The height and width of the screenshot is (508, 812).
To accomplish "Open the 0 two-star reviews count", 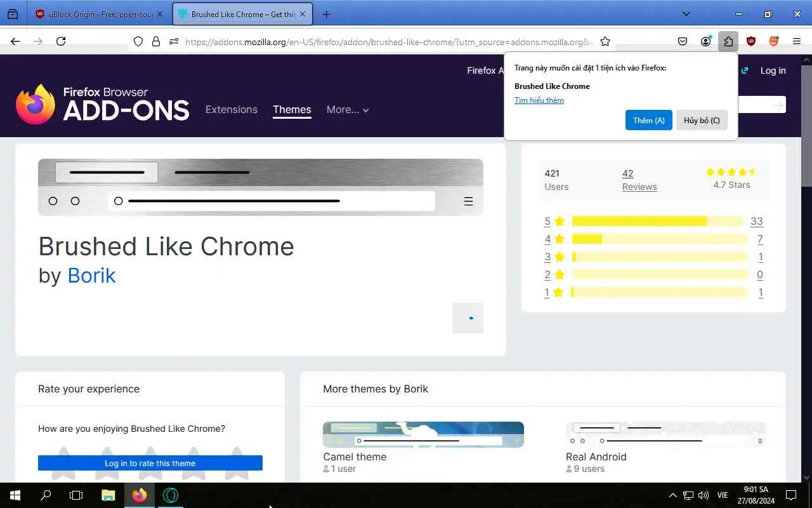I will pos(760,274).
